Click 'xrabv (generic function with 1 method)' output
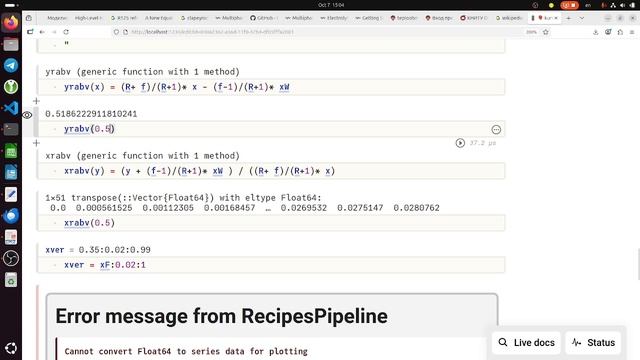The width and height of the screenshot is (640, 360). [x=142, y=156]
